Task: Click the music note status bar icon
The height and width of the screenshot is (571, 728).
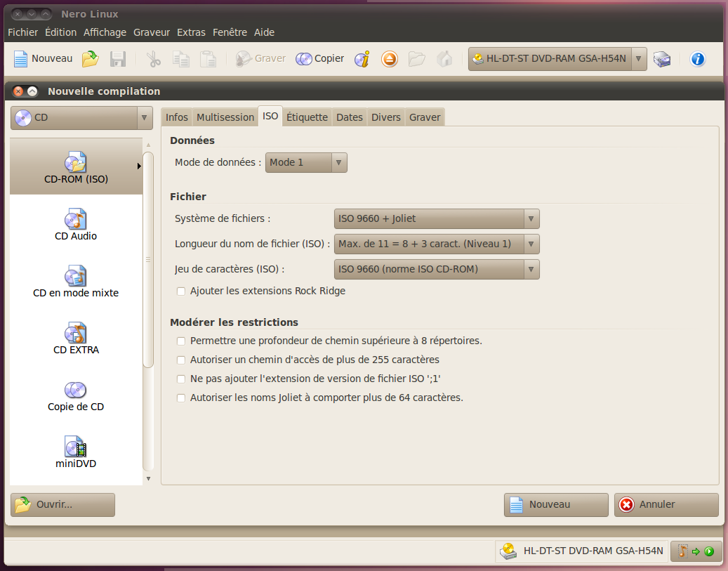Action: pyautogui.click(x=682, y=551)
